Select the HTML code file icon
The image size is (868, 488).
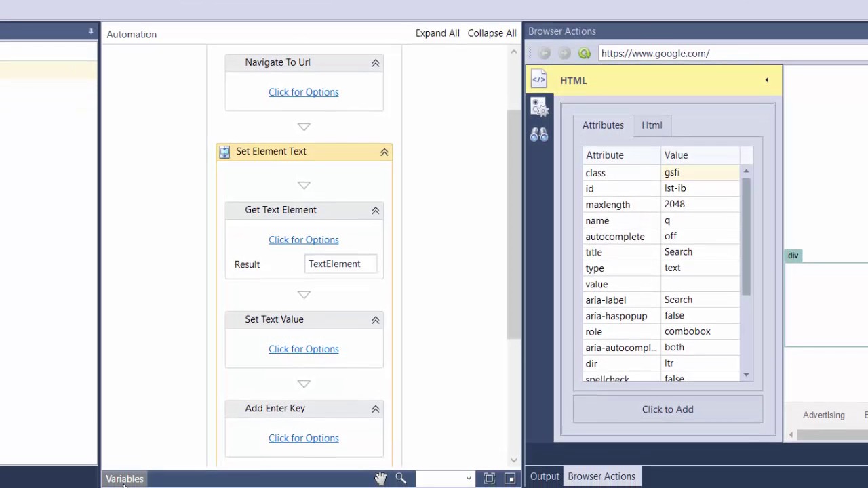tap(539, 79)
